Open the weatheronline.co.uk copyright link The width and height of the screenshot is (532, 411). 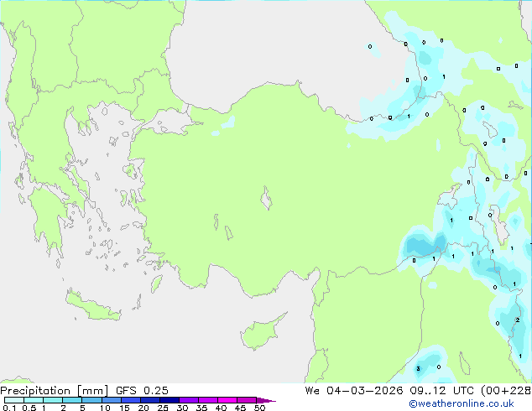coord(462,403)
